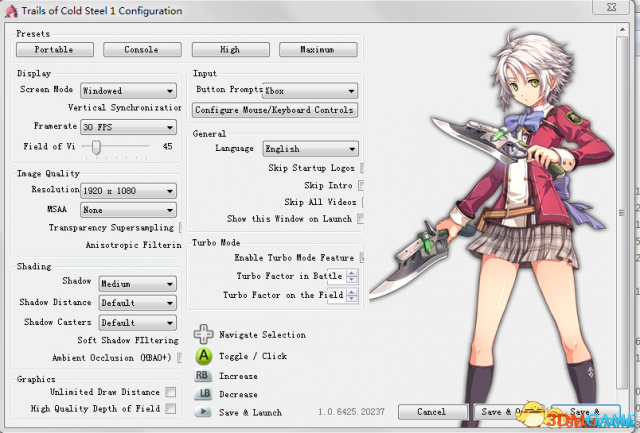Open the Language dropdown
This screenshot has width=640, height=433.
tap(310, 149)
